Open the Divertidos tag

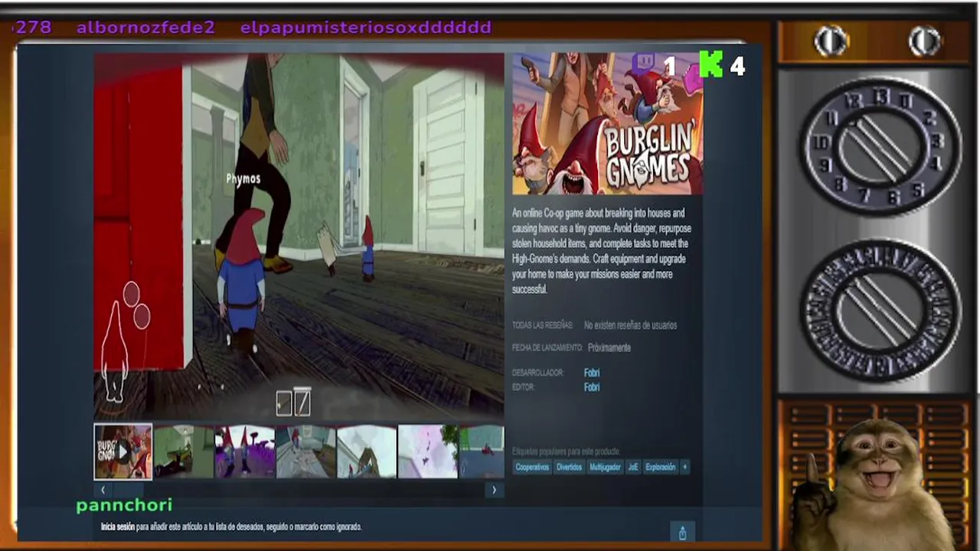click(x=569, y=467)
